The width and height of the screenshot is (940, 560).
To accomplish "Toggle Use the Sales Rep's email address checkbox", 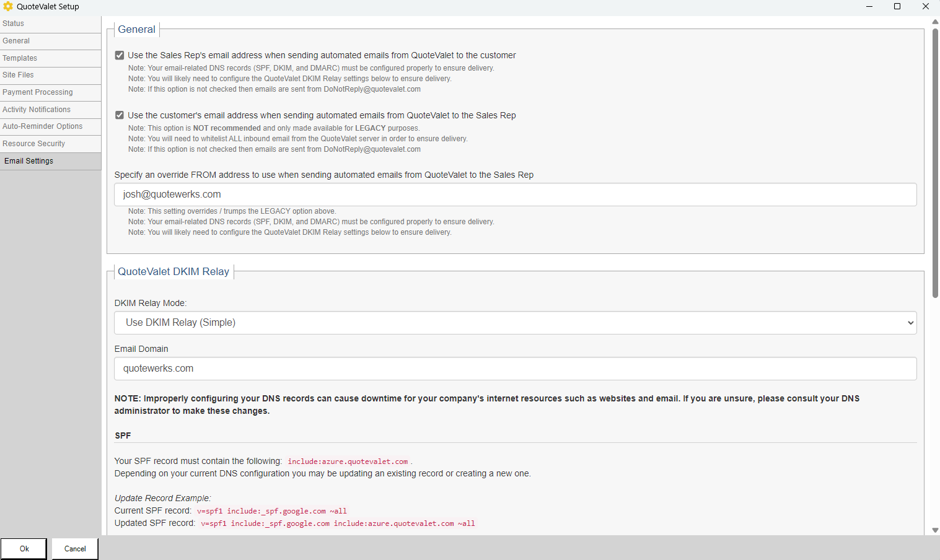I will point(120,55).
